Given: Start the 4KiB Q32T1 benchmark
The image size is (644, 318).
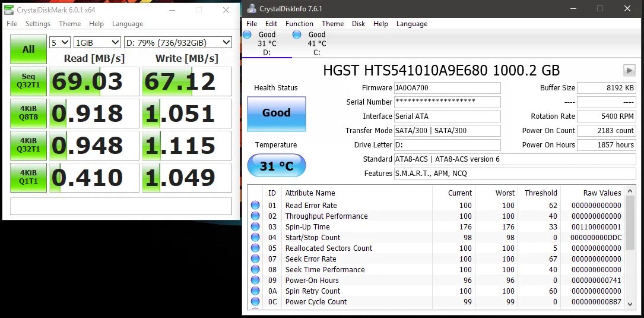Looking at the screenshot, I should [28, 145].
